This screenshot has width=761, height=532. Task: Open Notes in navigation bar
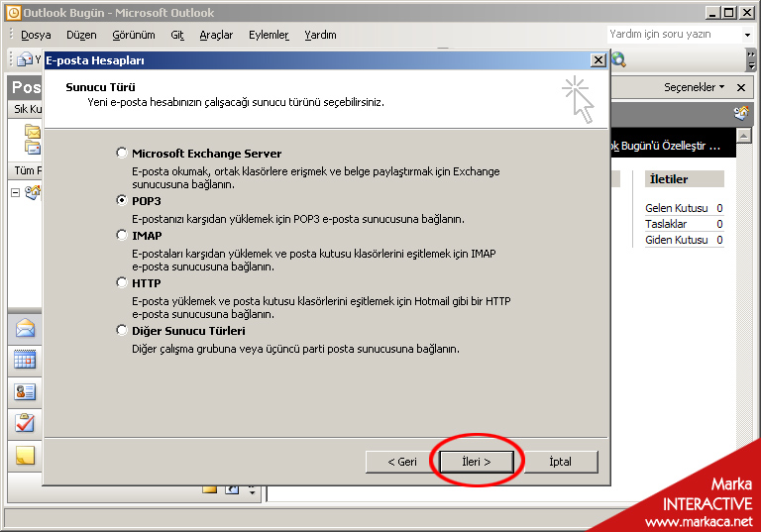click(25, 456)
